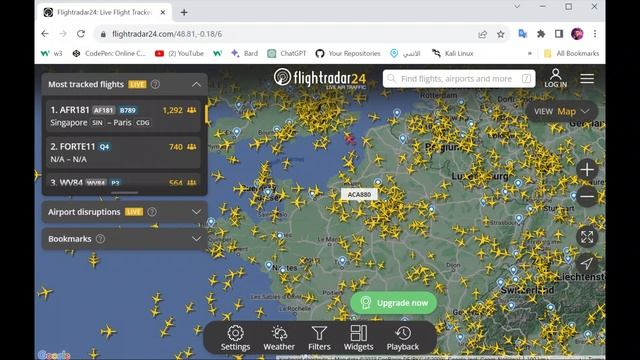The width and height of the screenshot is (640, 360).
Task: Open browser side panel icon
Action: [559, 34]
